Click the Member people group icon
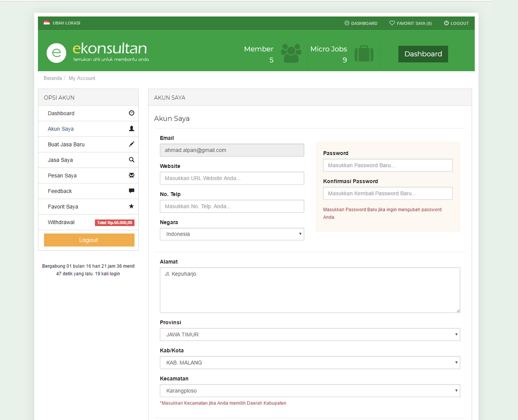Screen dimensions: 518x420 tap(291, 53)
